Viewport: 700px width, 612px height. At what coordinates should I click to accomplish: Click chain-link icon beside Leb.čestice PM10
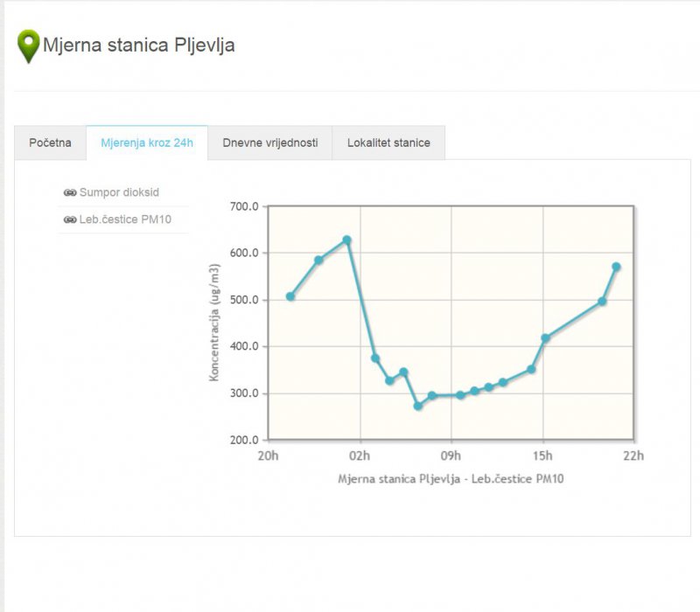click(70, 219)
